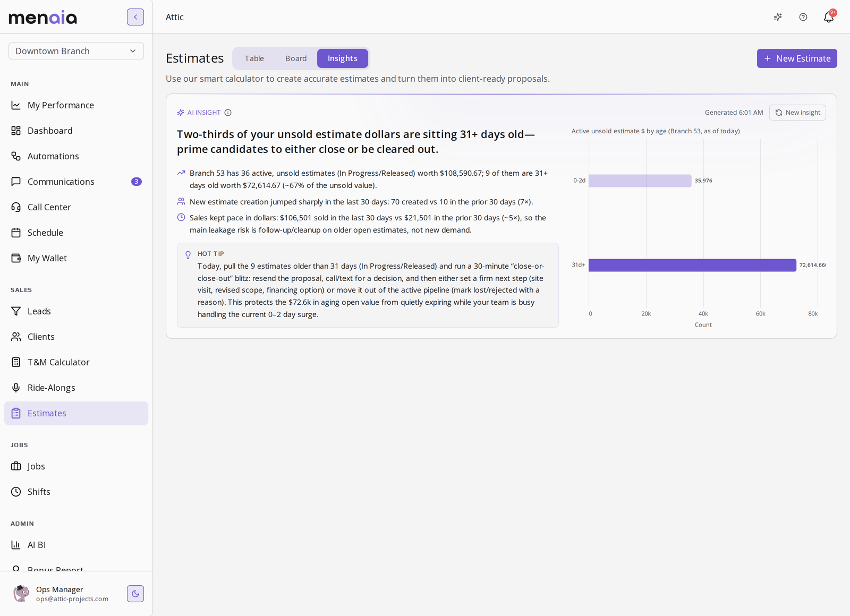Image resolution: width=850 pixels, height=616 pixels.
Task: Open the Shifts page
Action: pyautogui.click(x=76, y=492)
